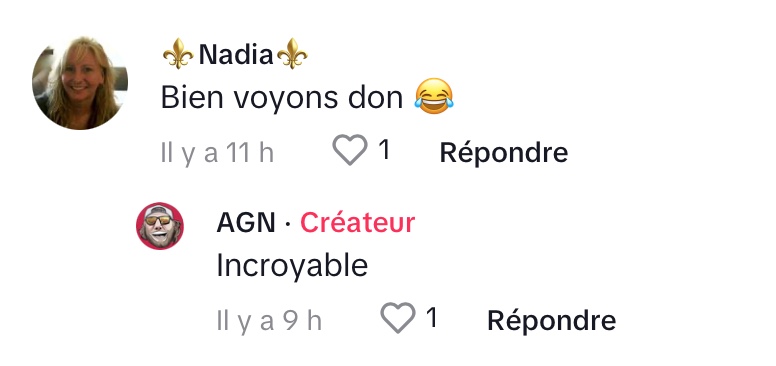Tap Répondre under Nadia's comment
The height and width of the screenshot is (366, 776).
[x=504, y=152]
